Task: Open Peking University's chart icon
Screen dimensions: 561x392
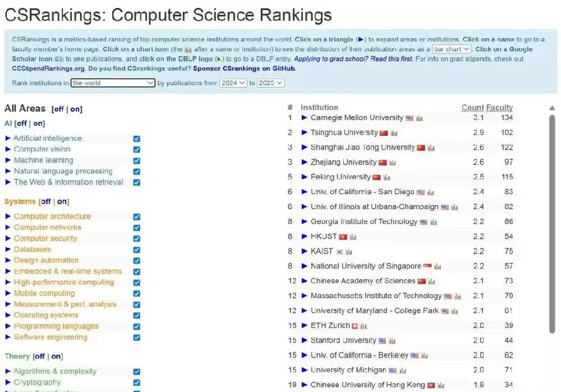Action: [x=387, y=178]
